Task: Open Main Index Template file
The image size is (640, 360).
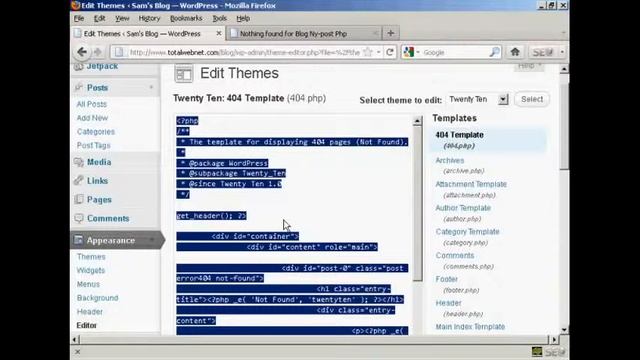Action: point(470,327)
